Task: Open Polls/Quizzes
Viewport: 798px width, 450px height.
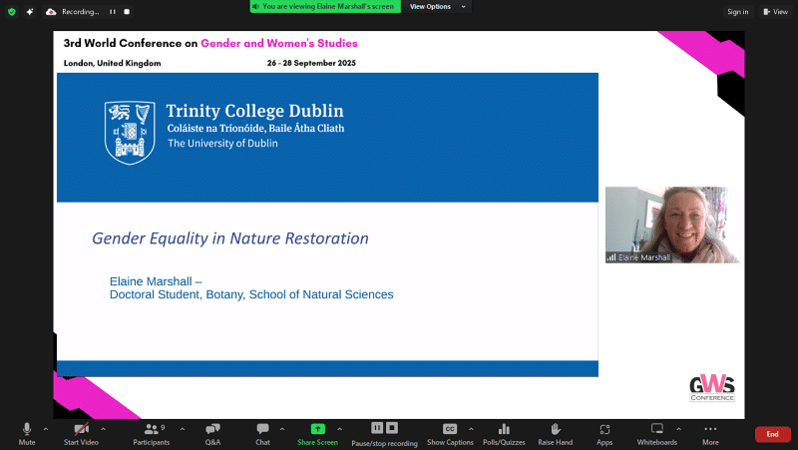Action: (504, 430)
